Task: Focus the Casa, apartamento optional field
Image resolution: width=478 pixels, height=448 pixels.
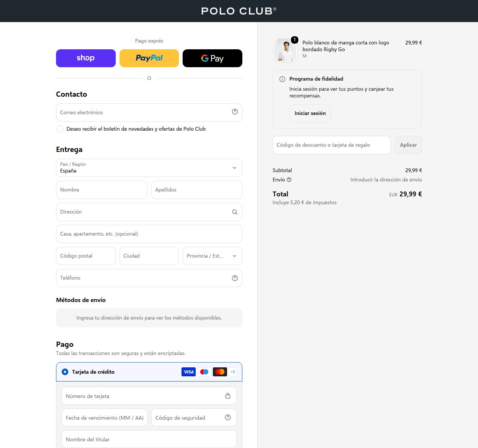Action: tap(149, 234)
